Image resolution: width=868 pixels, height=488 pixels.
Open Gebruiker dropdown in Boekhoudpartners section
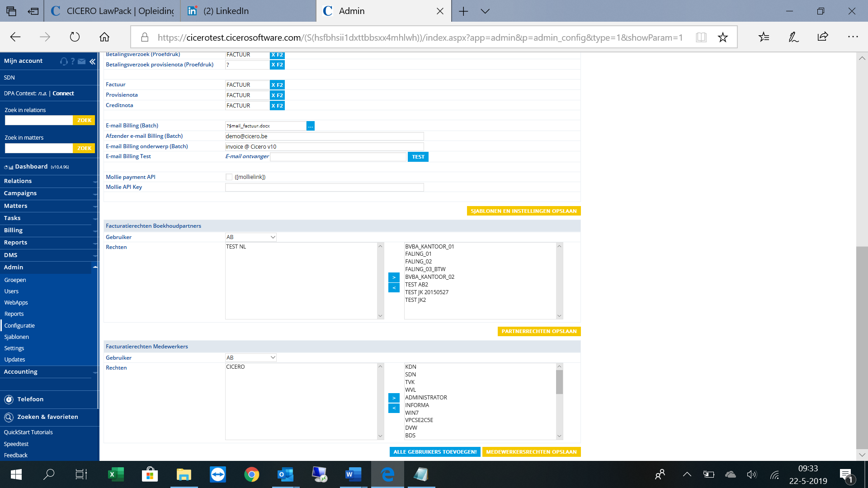(x=251, y=237)
